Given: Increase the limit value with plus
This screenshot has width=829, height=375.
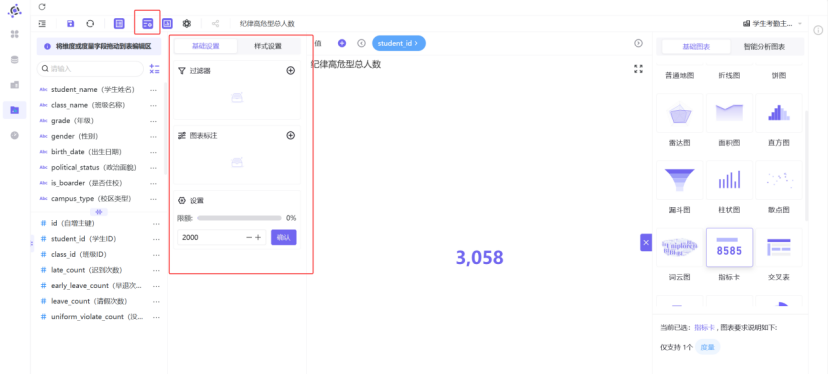Looking at the screenshot, I should [258, 237].
